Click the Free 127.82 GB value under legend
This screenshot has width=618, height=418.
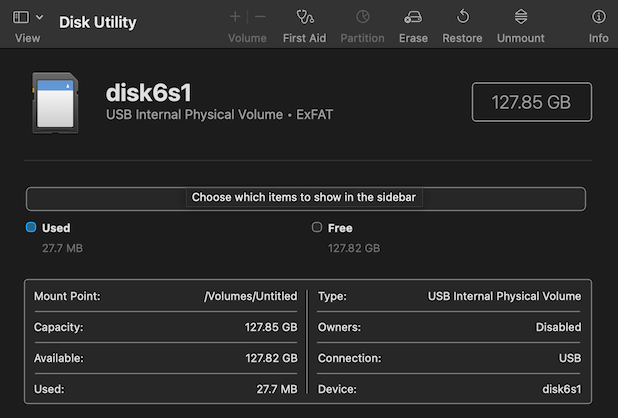(x=354, y=248)
